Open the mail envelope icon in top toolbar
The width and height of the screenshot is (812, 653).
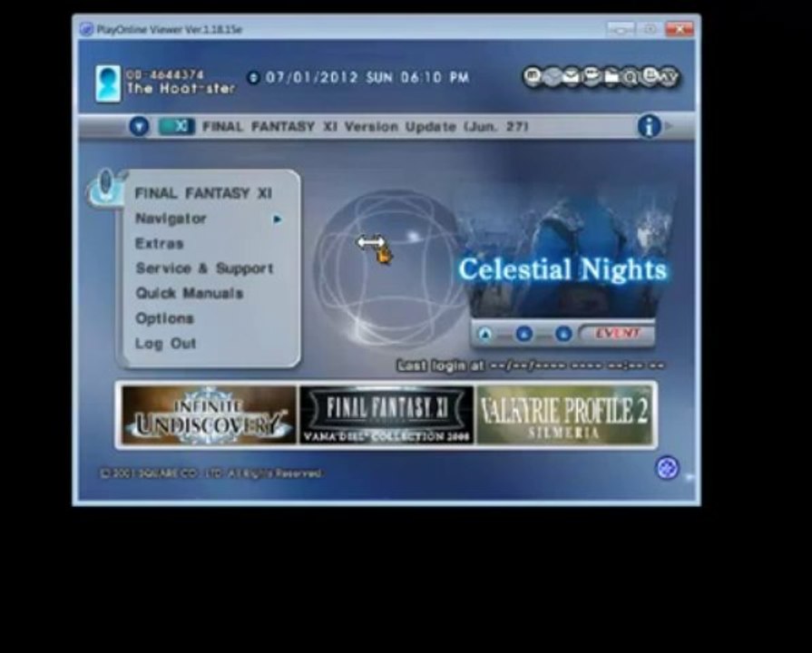tap(572, 77)
